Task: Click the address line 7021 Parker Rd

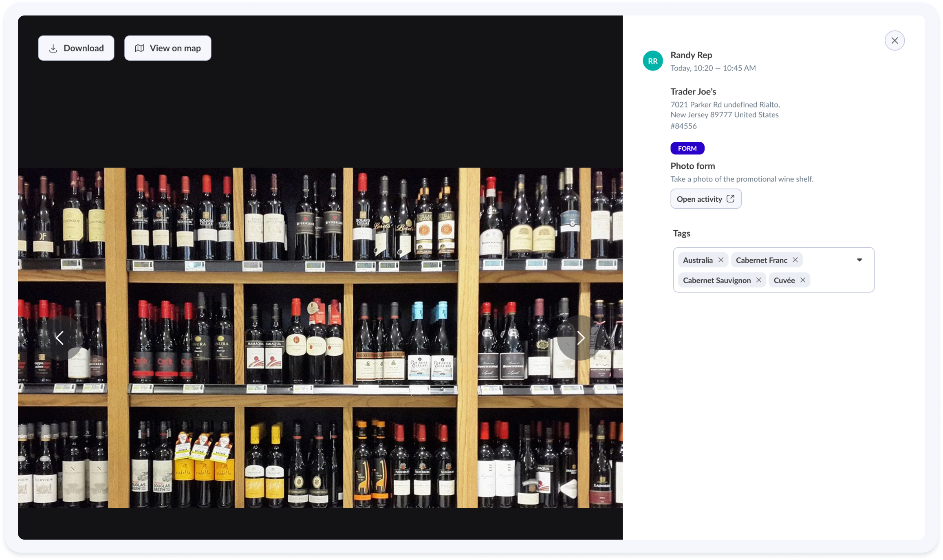Action: click(725, 105)
